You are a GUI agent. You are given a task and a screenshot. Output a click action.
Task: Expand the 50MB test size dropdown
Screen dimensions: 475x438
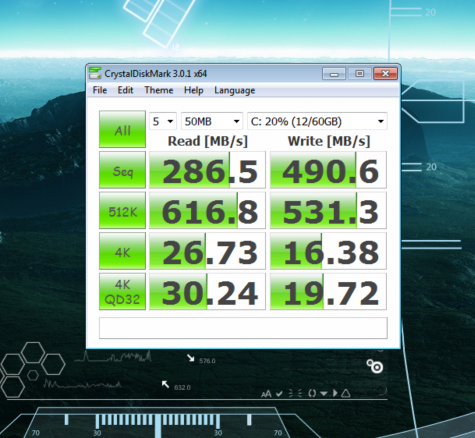coord(212,121)
